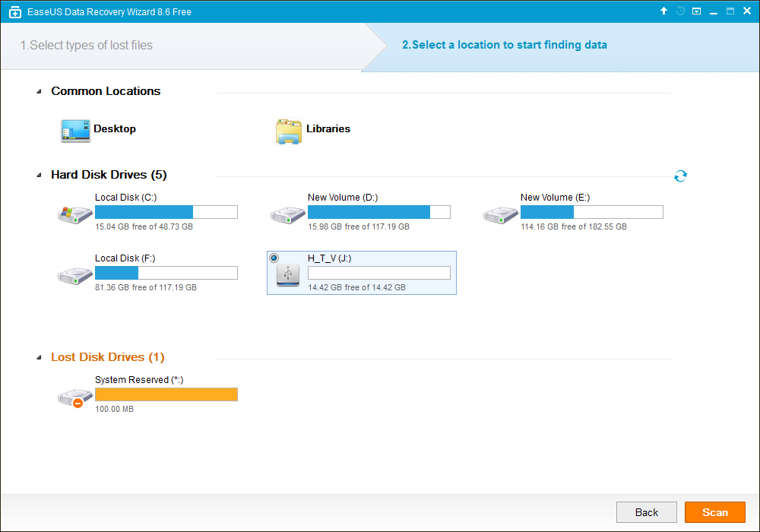
Task: Select the System Reserved lost drive icon
Action: [74, 398]
